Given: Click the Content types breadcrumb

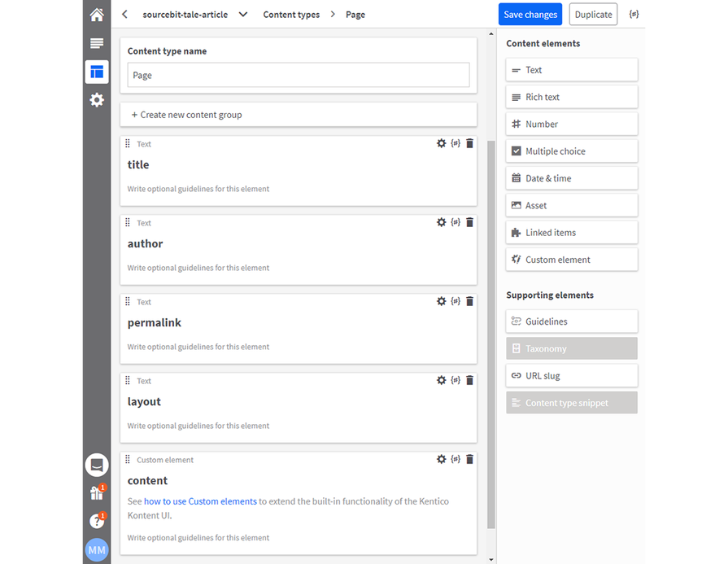Looking at the screenshot, I should (x=291, y=15).
